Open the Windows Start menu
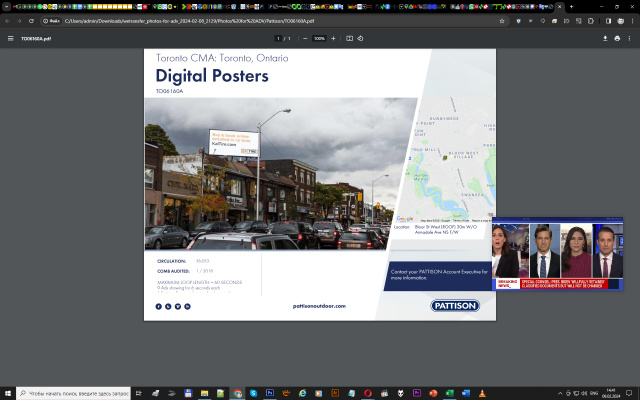Viewport: 640px width, 400px height. (8, 393)
